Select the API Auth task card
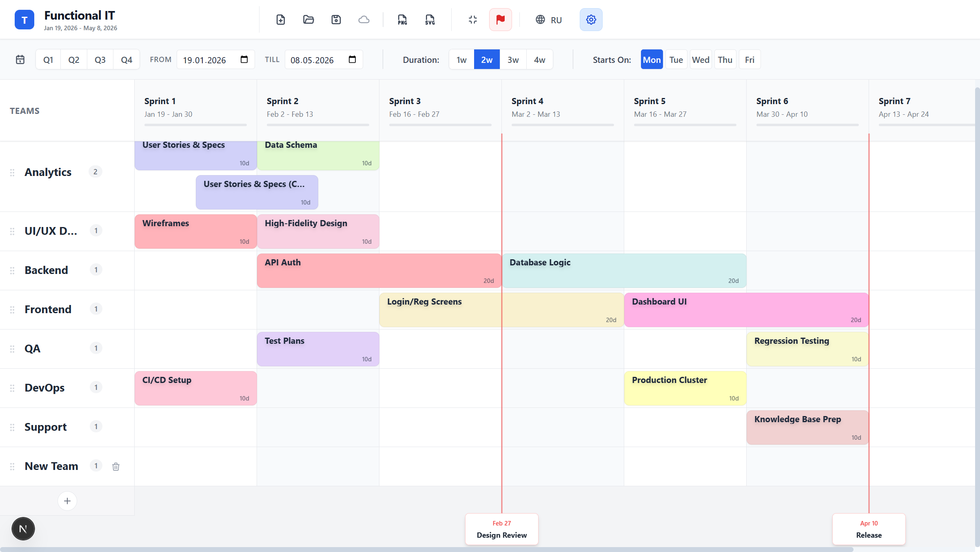This screenshot has height=552, width=980. click(x=379, y=271)
